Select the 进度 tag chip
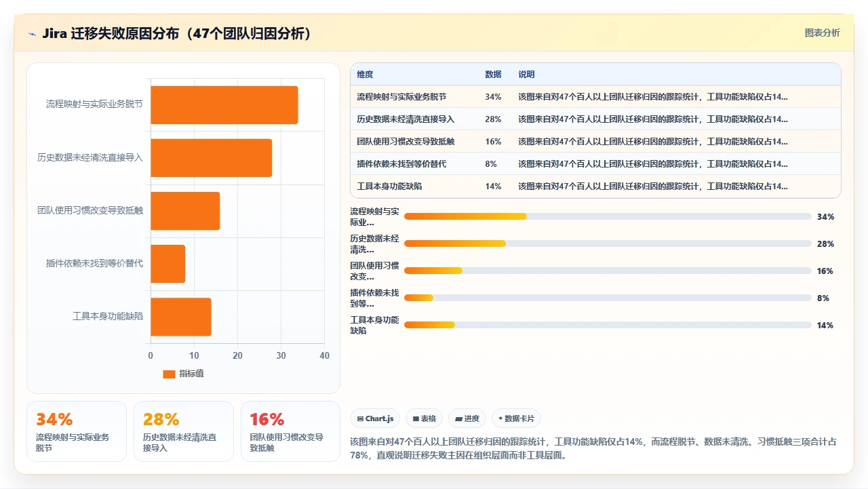The width and height of the screenshot is (868, 489). 467,418
